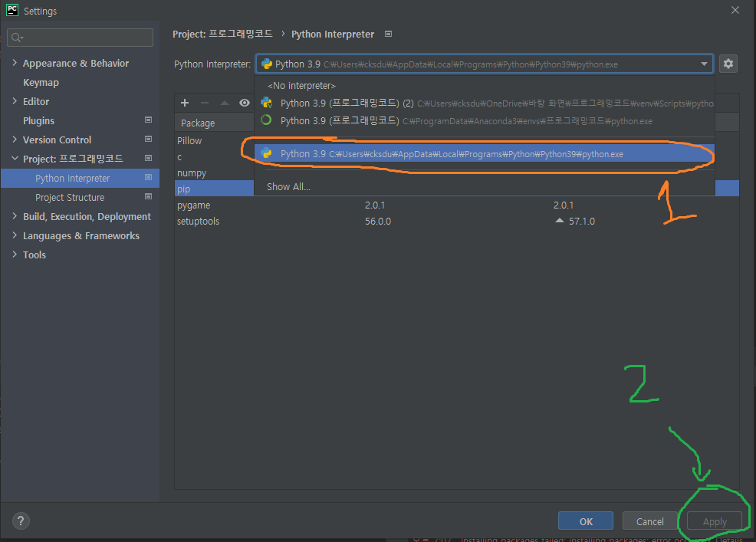Open the Plugins settings page
Screen dimensions: 756x542
click(38, 120)
